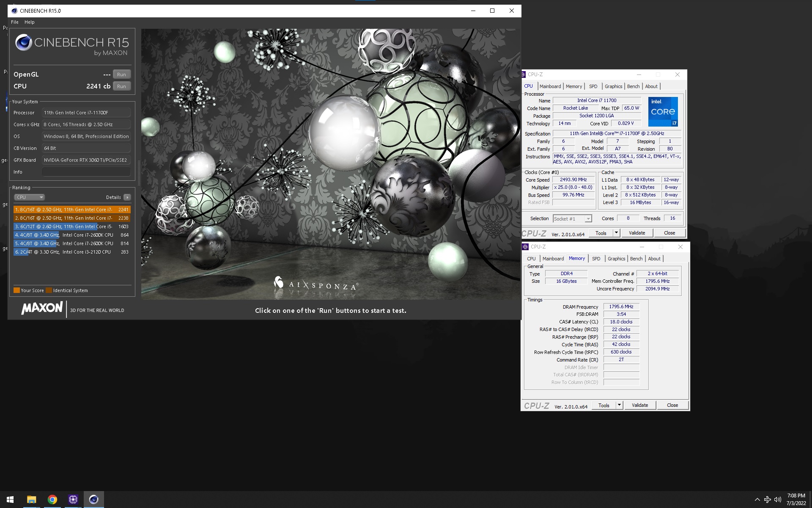This screenshot has width=812, height=508.
Task: Show hidden system tray icons
Action: click(757, 500)
